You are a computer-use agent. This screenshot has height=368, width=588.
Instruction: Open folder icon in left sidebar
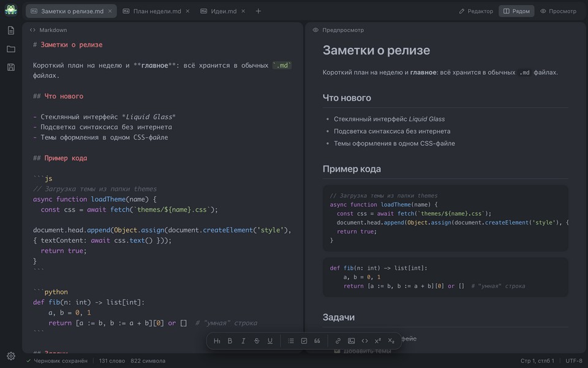coord(11,49)
